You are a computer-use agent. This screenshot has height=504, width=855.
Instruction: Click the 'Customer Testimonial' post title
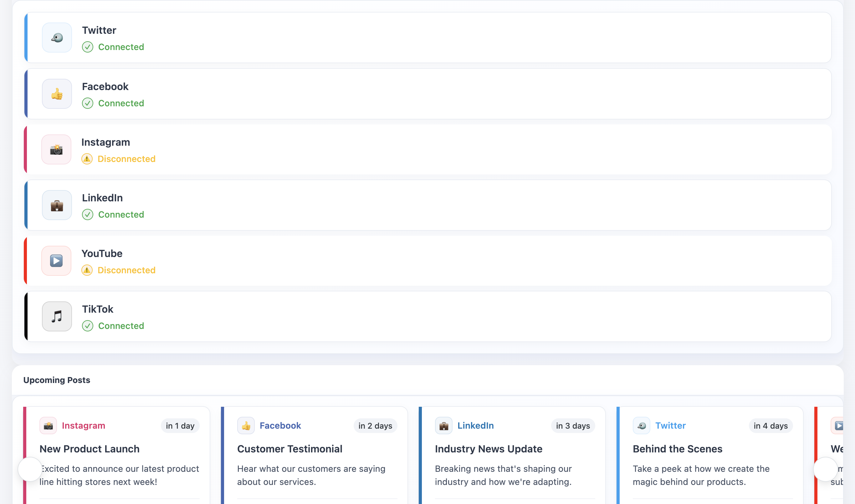290,449
